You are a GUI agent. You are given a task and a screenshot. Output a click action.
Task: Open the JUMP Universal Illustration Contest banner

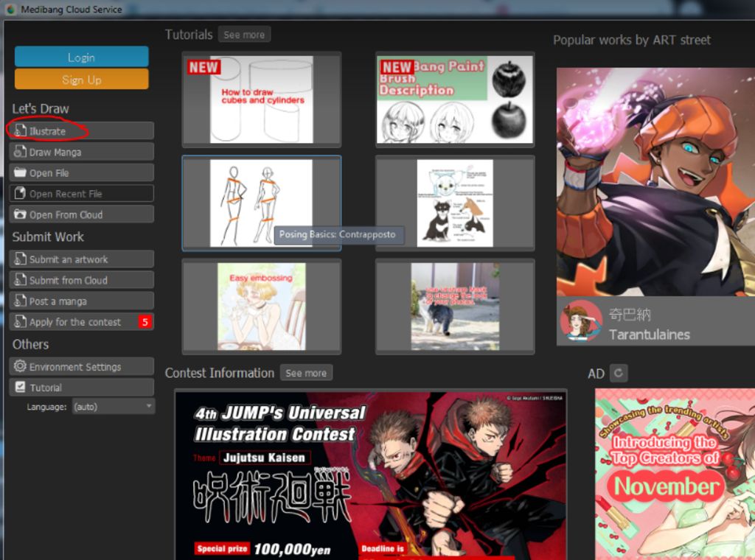pos(371,475)
